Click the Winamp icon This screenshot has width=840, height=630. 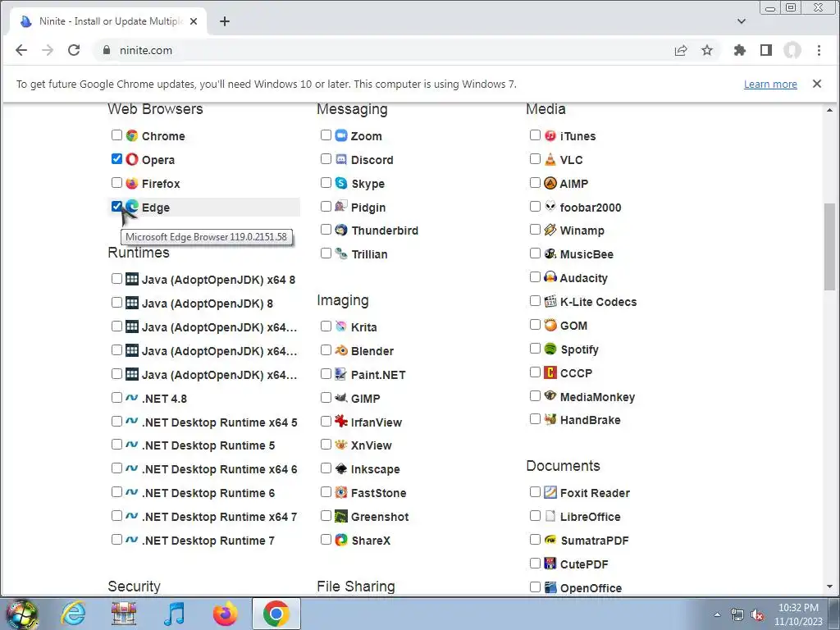point(550,230)
